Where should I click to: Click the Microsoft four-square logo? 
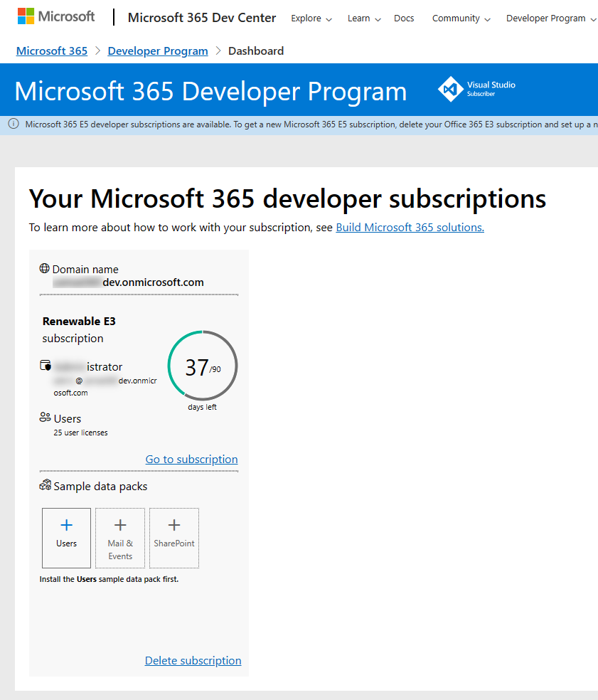click(x=26, y=16)
